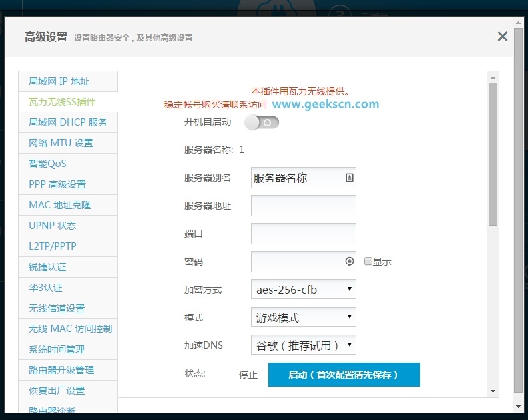The image size is (528, 420).
Task: Check the 显示 password checkbox
Action: pyautogui.click(x=368, y=262)
